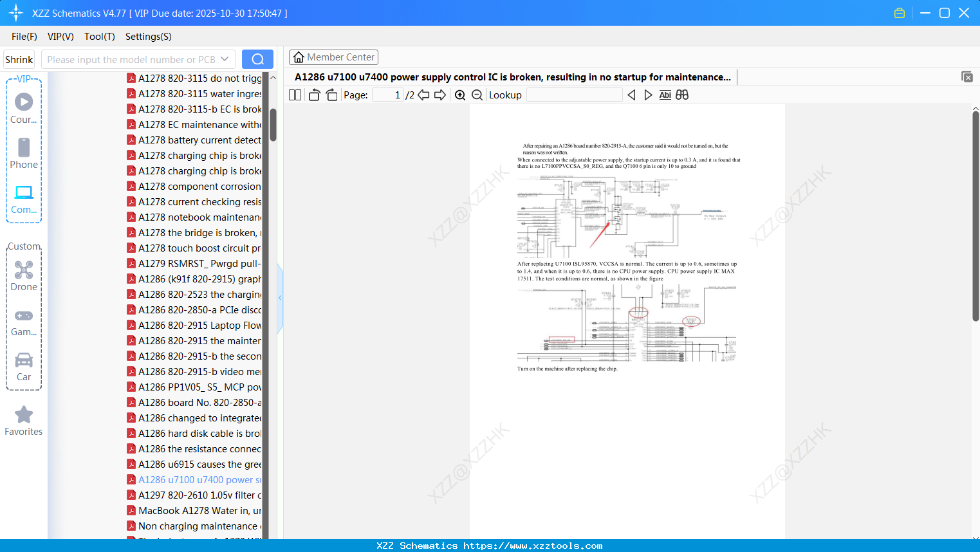The width and height of the screenshot is (980, 552).
Task: Open Favorites star
Action: pos(24,421)
